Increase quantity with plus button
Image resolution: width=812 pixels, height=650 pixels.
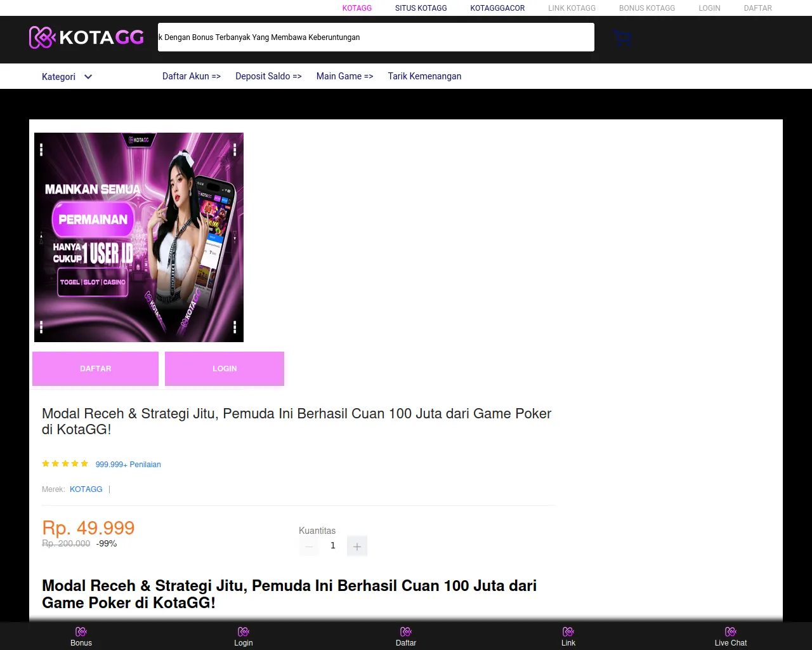[357, 547]
